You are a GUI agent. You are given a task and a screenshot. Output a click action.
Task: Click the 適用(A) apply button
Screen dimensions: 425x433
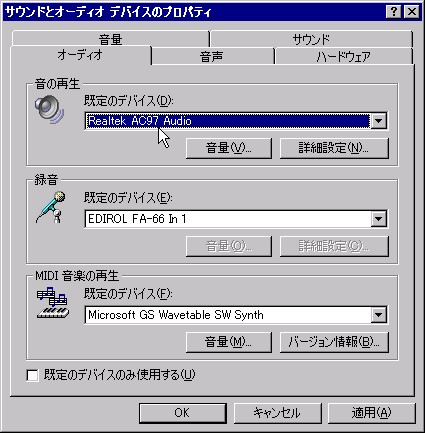tap(372, 413)
